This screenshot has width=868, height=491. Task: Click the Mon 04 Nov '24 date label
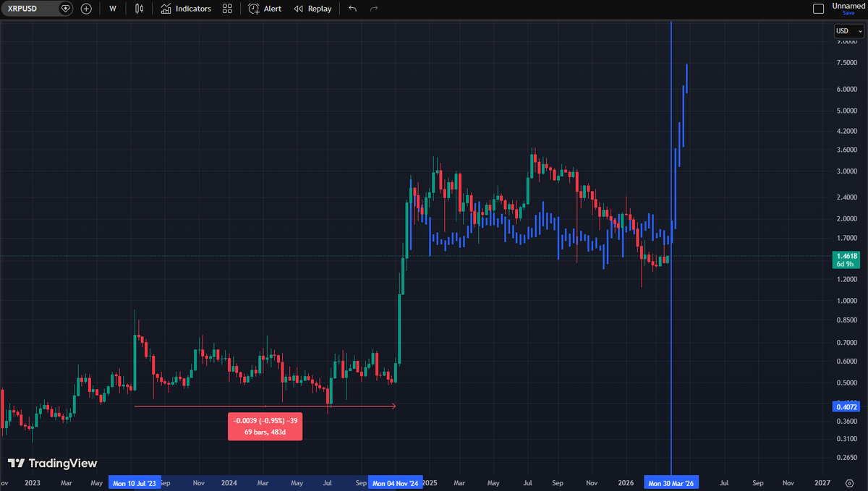pyautogui.click(x=395, y=482)
